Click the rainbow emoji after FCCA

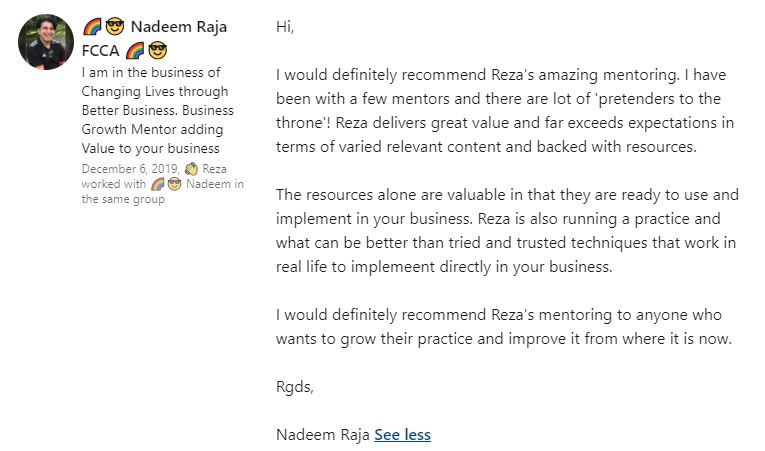[136, 50]
